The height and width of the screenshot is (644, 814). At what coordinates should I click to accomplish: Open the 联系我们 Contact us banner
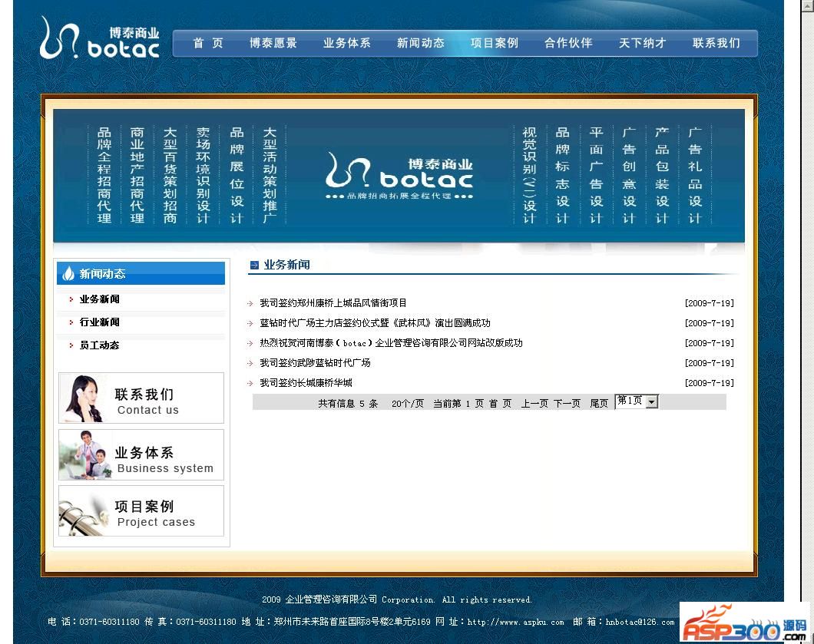coord(141,398)
